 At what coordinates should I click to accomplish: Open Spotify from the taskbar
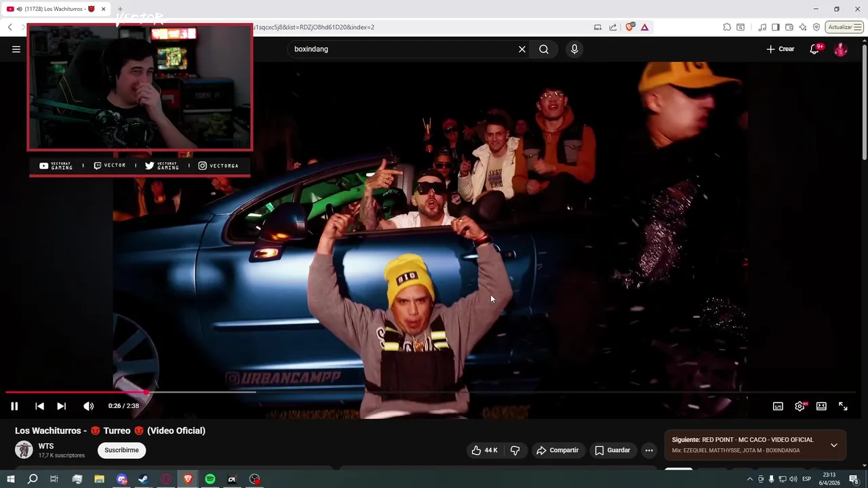tap(210, 479)
